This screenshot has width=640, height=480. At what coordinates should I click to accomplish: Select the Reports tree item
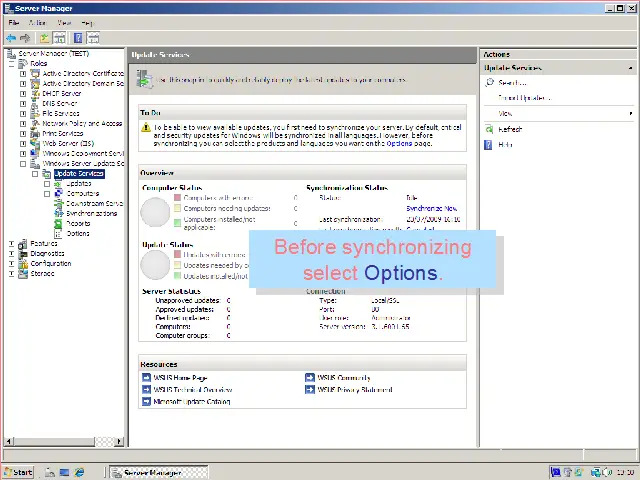(x=78, y=223)
